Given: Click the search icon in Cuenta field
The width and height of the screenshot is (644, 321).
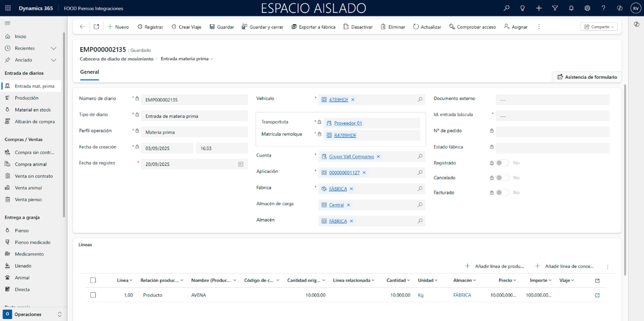Looking at the screenshot, I should click(420, 157).
